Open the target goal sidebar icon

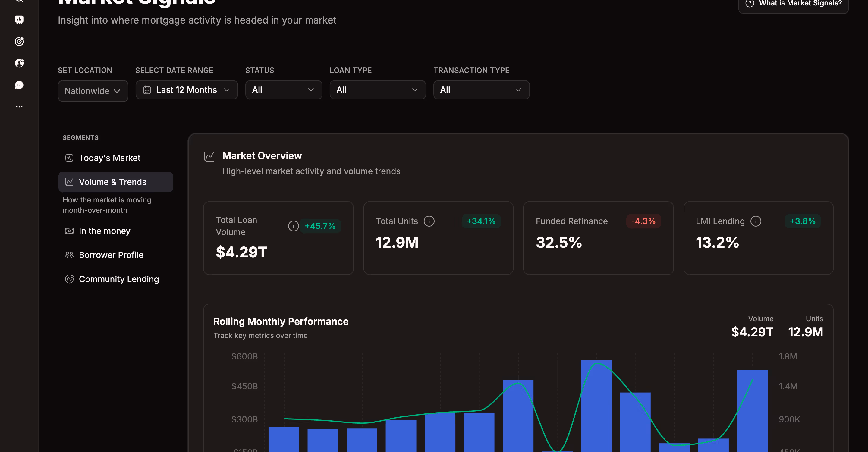point(19,41)
